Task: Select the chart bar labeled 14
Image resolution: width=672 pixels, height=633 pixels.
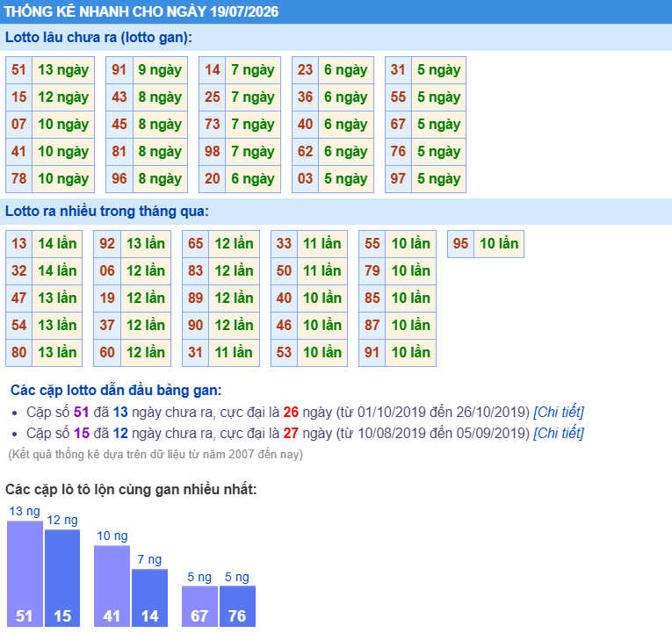Action: pos(149,598)
